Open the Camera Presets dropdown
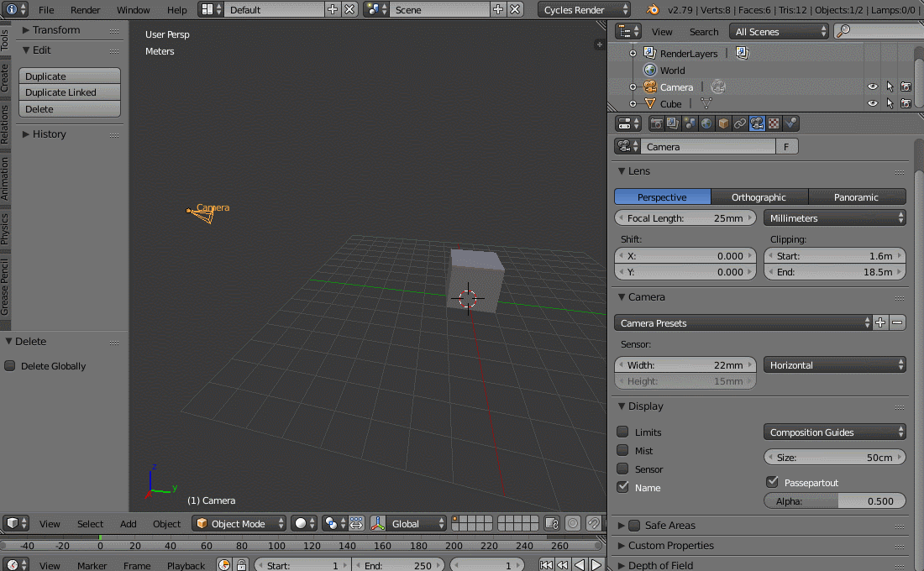Viewport: 924px width, 571px height. point(743,322)
